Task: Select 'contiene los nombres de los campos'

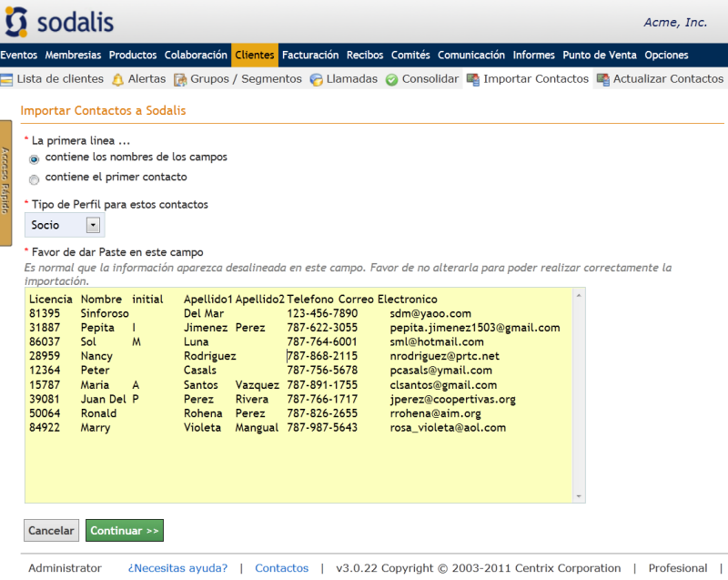Action: [35, 158]
